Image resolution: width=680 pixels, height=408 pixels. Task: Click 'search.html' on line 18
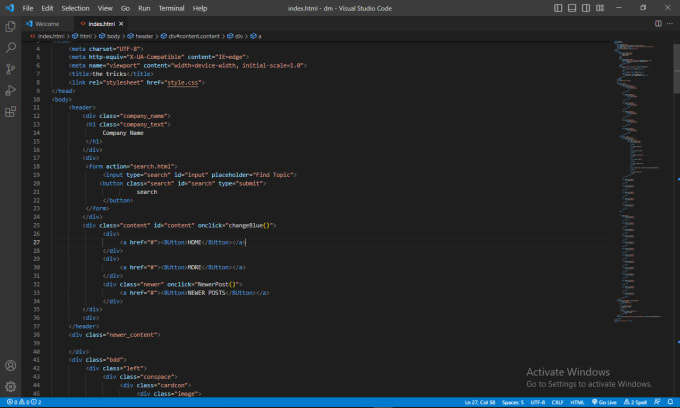154,166
